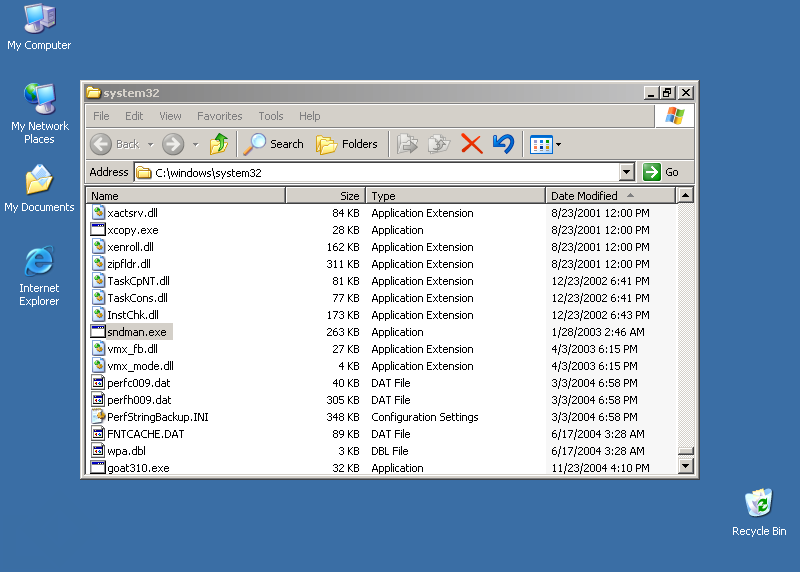Select the xenroll.dll file icon

coord(98,246)
